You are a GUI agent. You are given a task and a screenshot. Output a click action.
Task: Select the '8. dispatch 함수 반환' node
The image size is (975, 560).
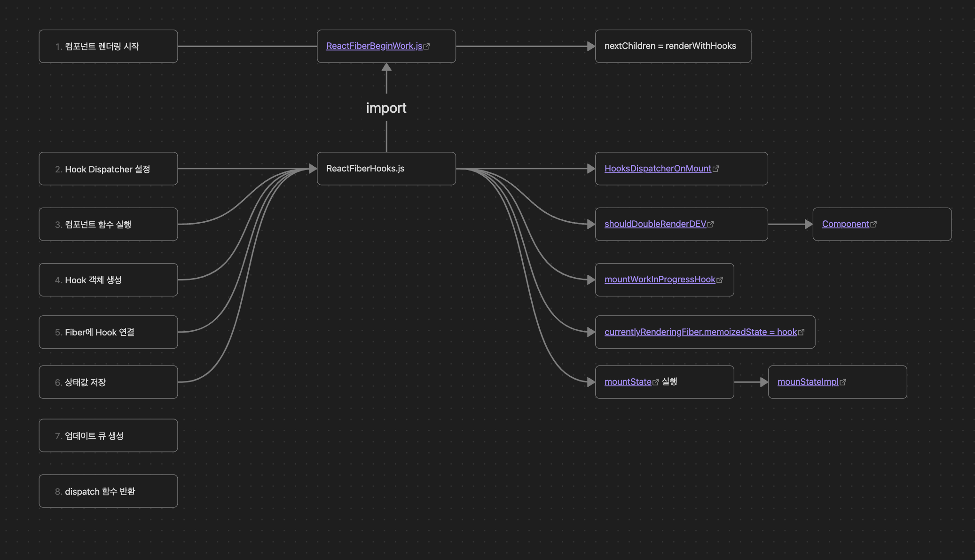point(108,491)
